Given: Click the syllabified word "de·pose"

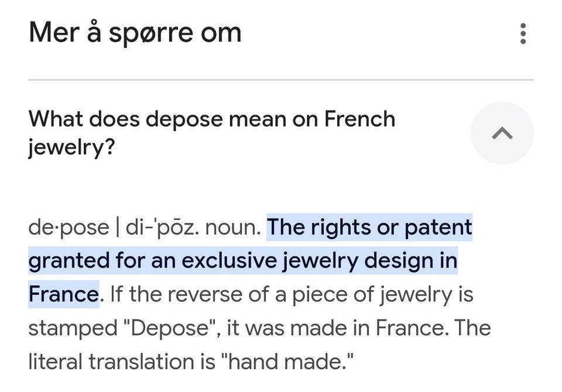Looking at the screenshot, I should pos(68,228).
